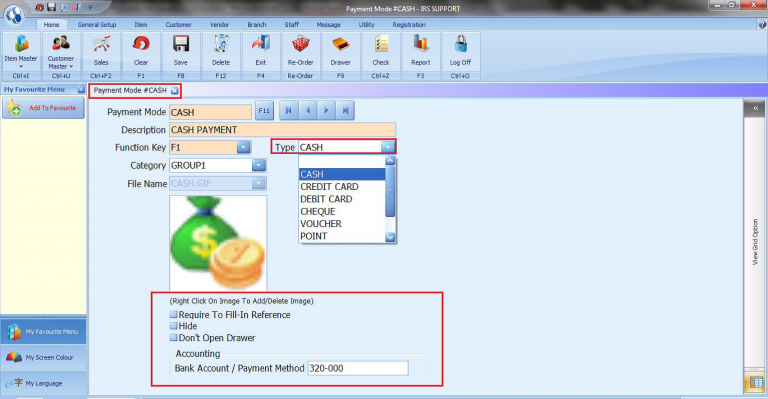Click the application orb logo

click(14, 14)
